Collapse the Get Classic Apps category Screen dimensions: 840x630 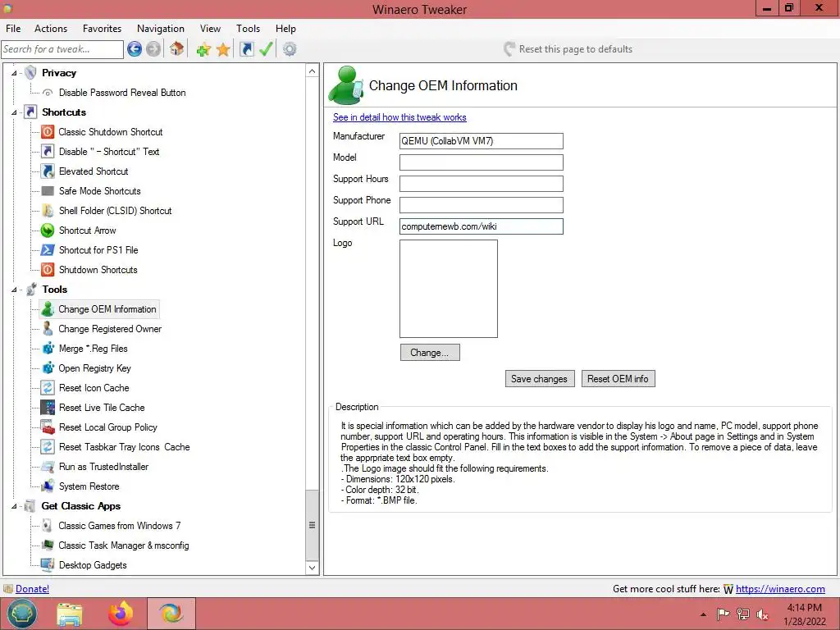(14, 506)
